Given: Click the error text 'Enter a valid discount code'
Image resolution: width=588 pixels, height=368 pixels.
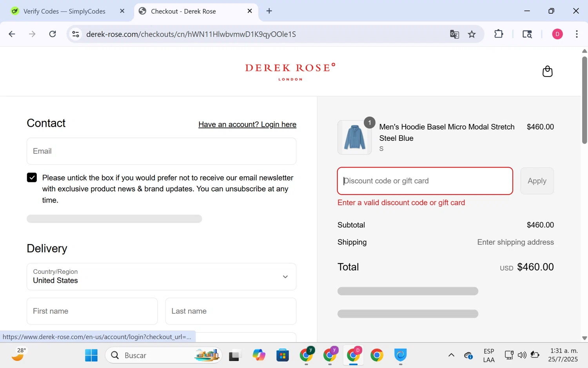Looking at the screenshot, I should coord(401,203).
